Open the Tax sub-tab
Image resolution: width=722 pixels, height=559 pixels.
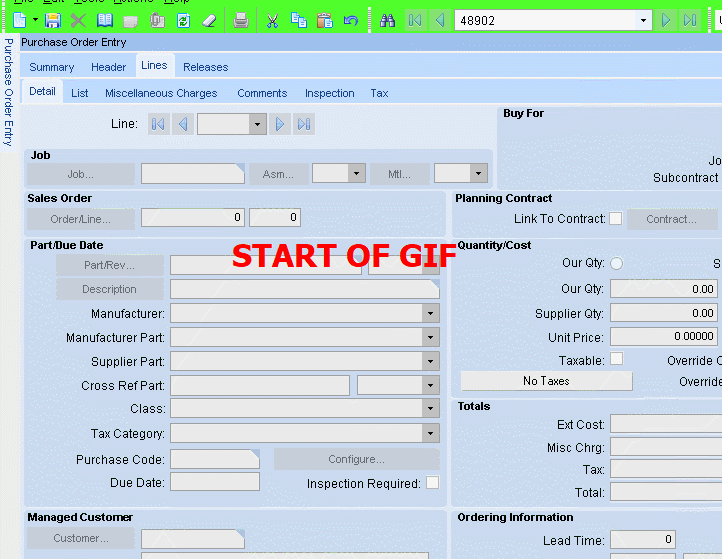coord(379,93)
